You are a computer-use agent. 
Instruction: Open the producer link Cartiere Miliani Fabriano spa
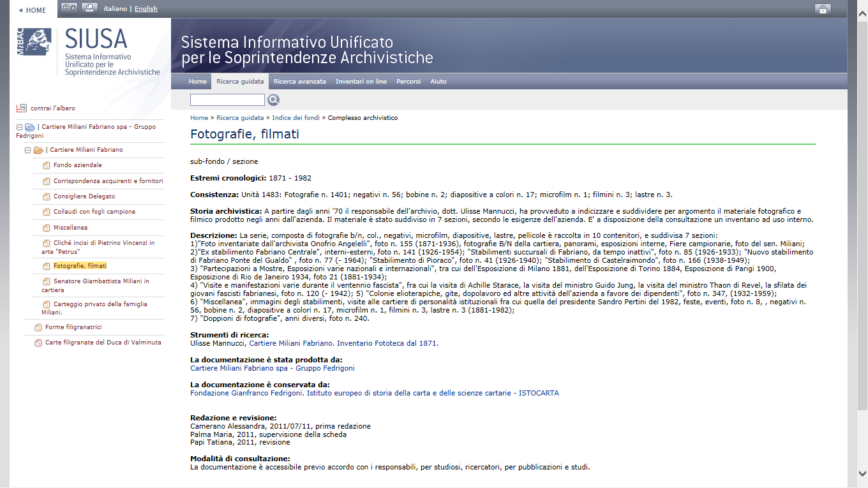coord(273,368)
